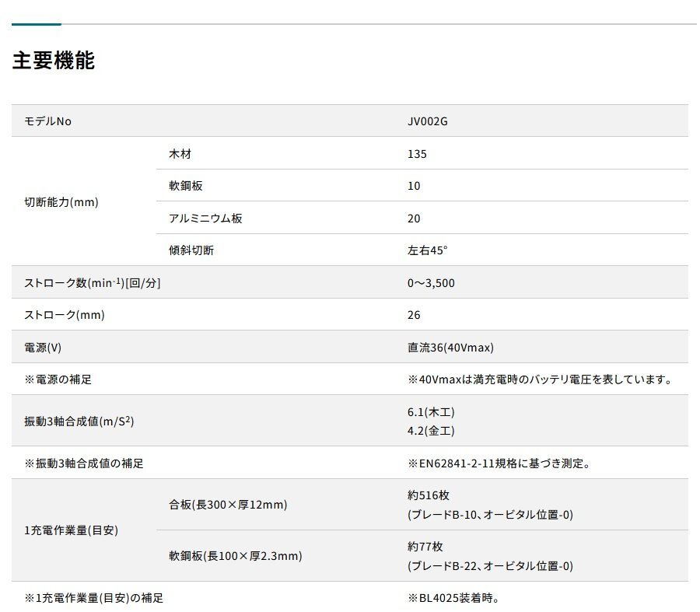Select the note ※40Vmaxは満充電時のバッテリ電圧

(540, 379)
